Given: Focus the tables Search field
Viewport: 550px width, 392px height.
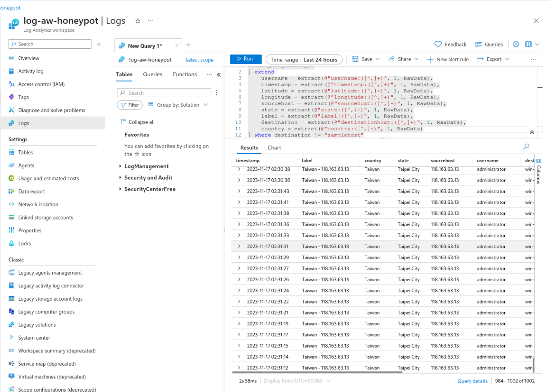Looking at the screenshot, I should pyautogui.click(x=164, y=93).
